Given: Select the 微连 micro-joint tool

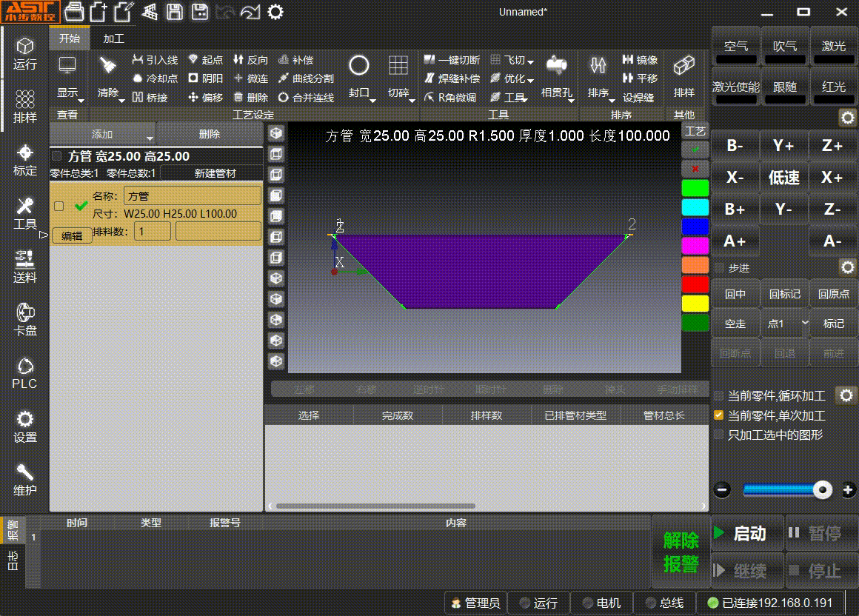Looking at the screenshot, I should click(251, 78).
